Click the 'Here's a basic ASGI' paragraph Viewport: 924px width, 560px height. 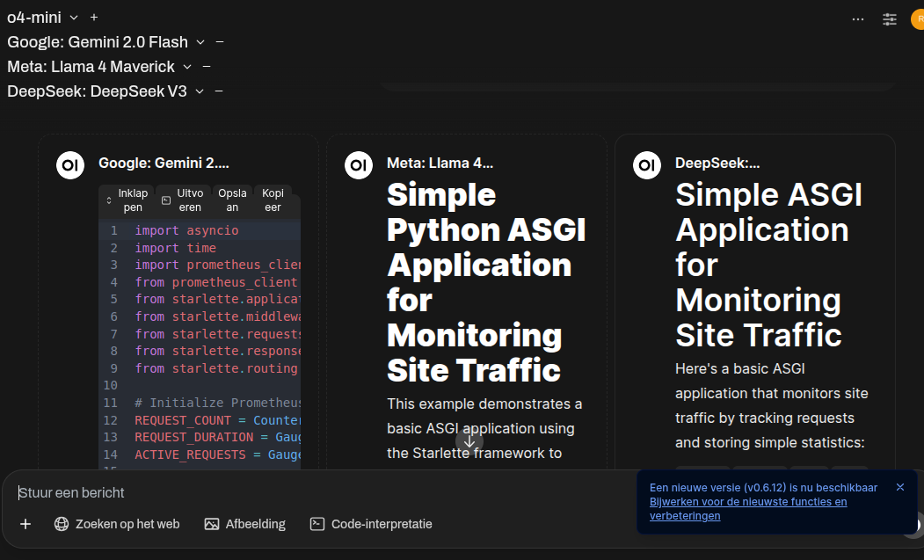coord(771,405)
